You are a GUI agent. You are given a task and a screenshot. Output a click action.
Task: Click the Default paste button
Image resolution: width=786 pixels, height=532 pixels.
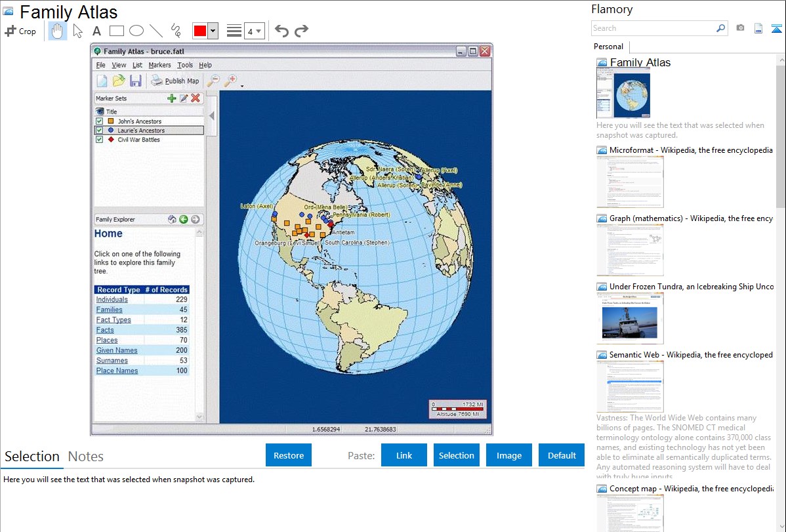[x=562, y=455]
